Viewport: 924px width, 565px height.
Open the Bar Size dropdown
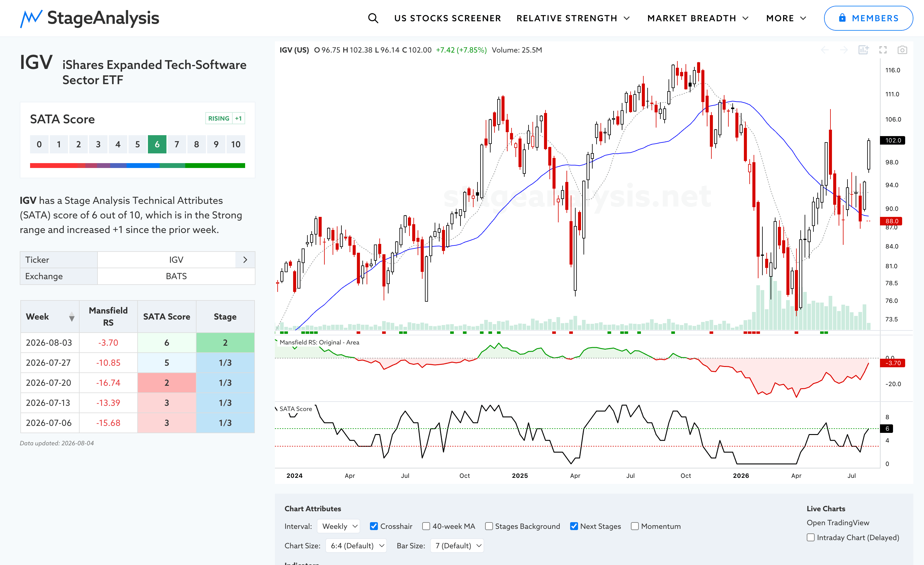(x=457, y=546)
